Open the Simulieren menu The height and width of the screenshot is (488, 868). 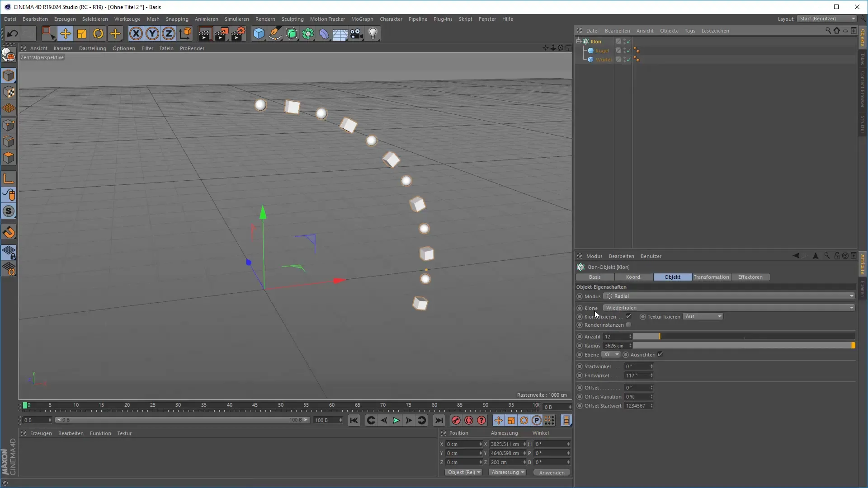pos(237,19)
